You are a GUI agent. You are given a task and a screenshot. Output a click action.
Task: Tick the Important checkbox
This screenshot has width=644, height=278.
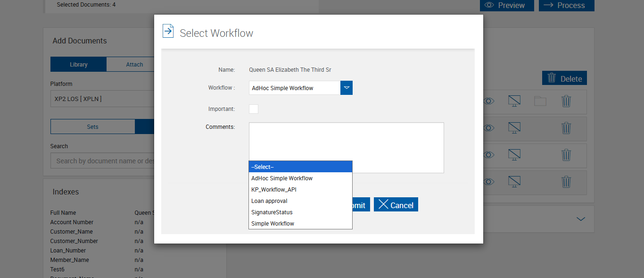254,109
